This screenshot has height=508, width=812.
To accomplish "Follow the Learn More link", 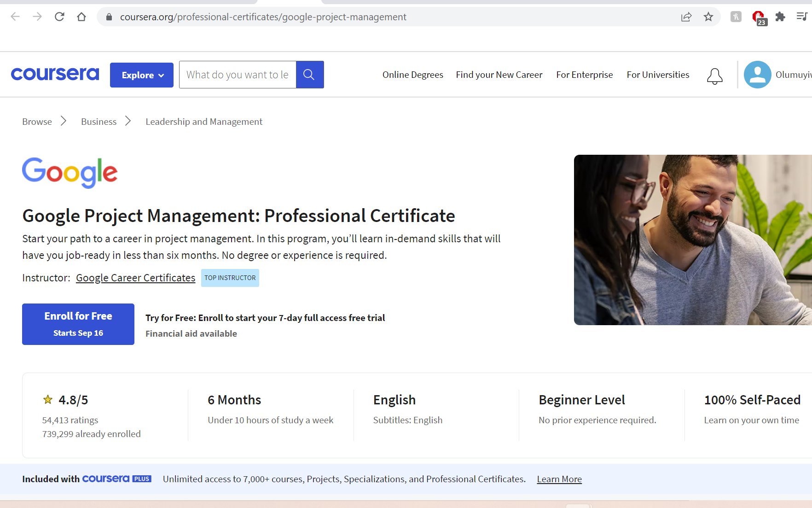I will point(559,479).
